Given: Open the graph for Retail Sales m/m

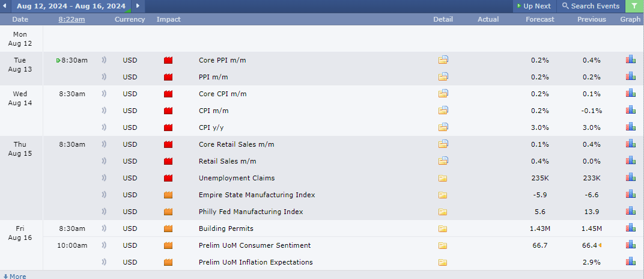Looking at the screenshot, I should [630, 161].
